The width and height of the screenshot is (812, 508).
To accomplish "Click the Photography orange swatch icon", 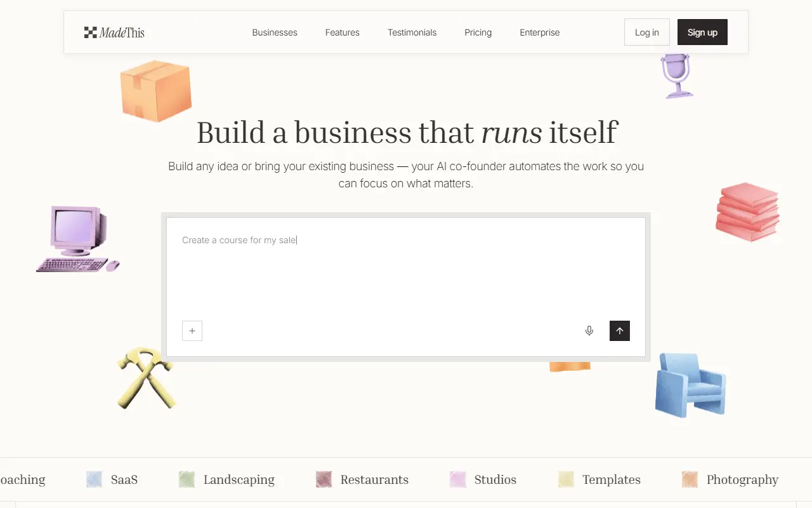I will point(690,479).
